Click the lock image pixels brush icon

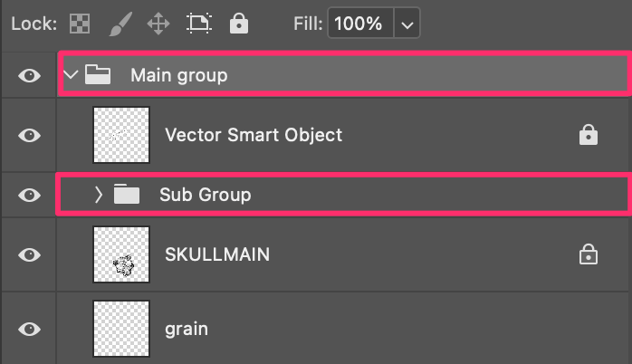120,24
